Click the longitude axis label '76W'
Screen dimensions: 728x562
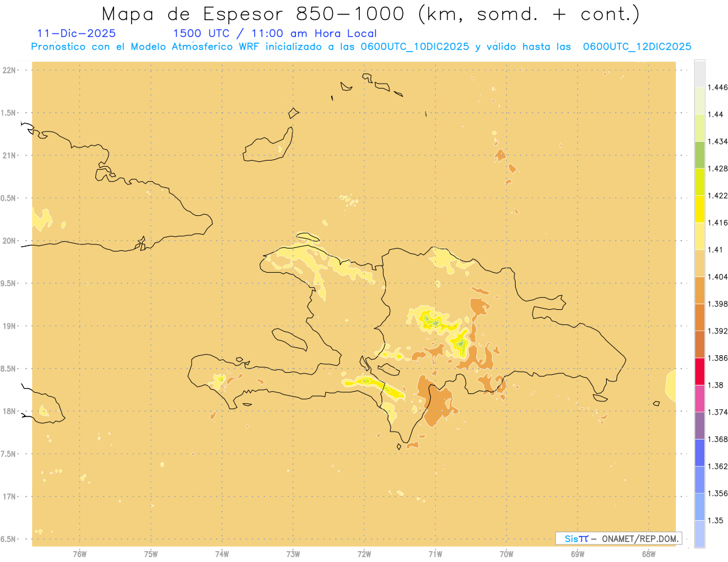tap(79, 554)
